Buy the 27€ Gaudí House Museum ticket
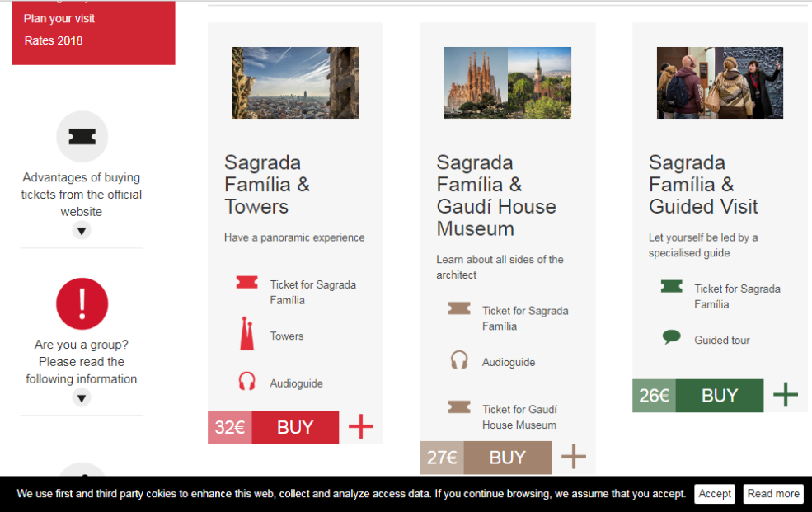 pos(508,458)
